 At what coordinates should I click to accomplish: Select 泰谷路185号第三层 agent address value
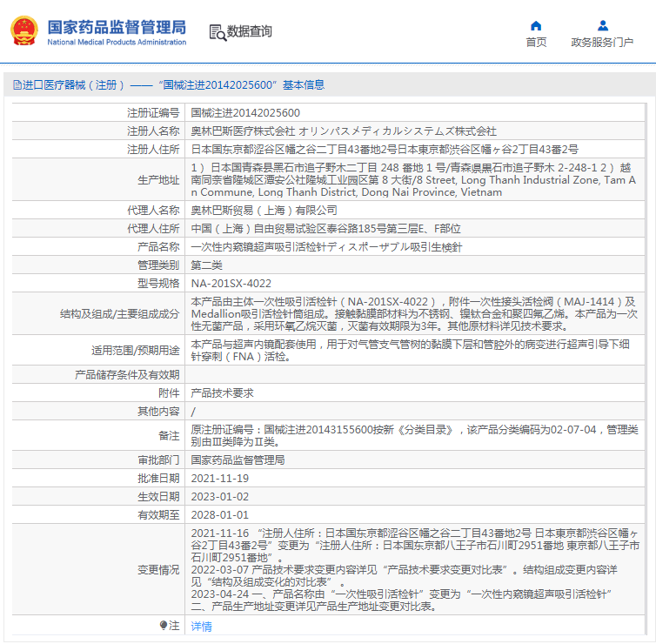click(x=325, y=229)
